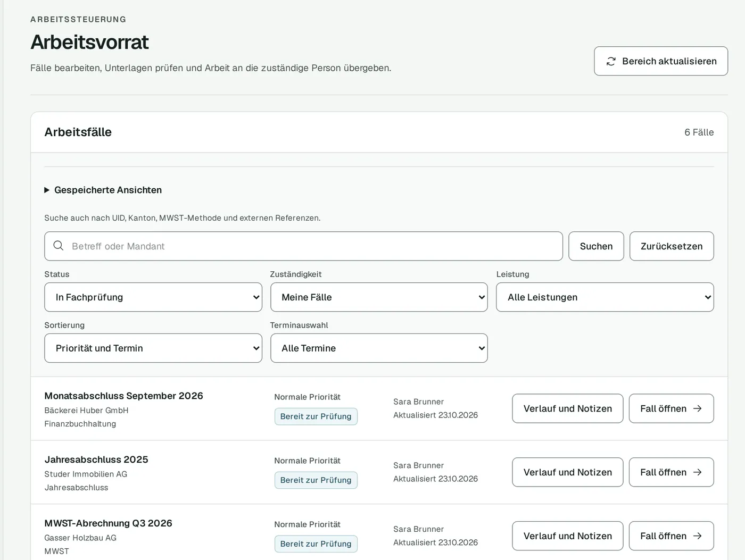Screen dimensions: 745x560
Task: Focus the Betreff oder Mandant search field
Action: (303, 246)
